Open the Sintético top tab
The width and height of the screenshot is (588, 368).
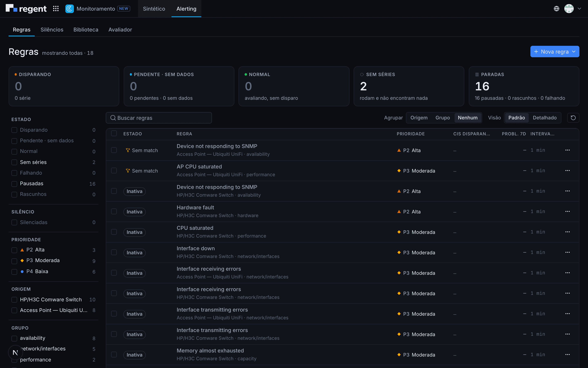(x=154, y=9)
